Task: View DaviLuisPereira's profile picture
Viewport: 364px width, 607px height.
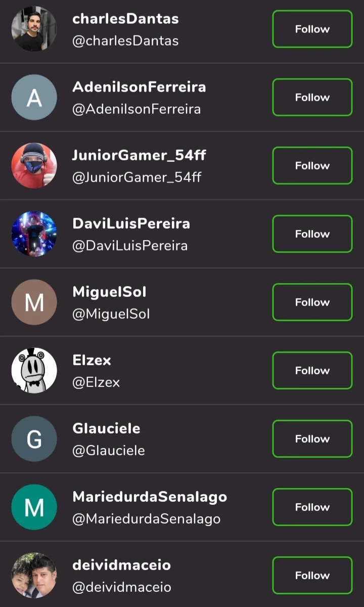Action: click(34, 234)
